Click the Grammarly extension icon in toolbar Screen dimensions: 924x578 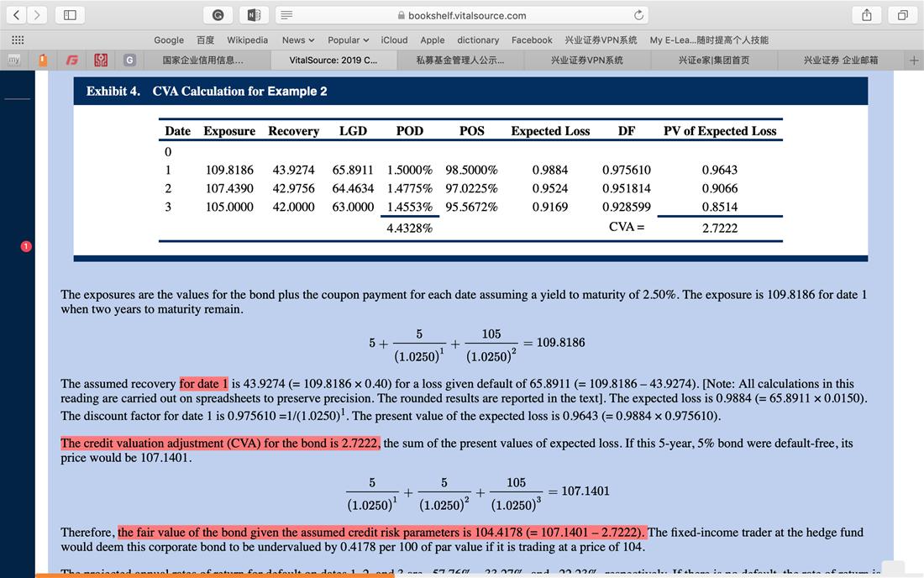point(218,15)
